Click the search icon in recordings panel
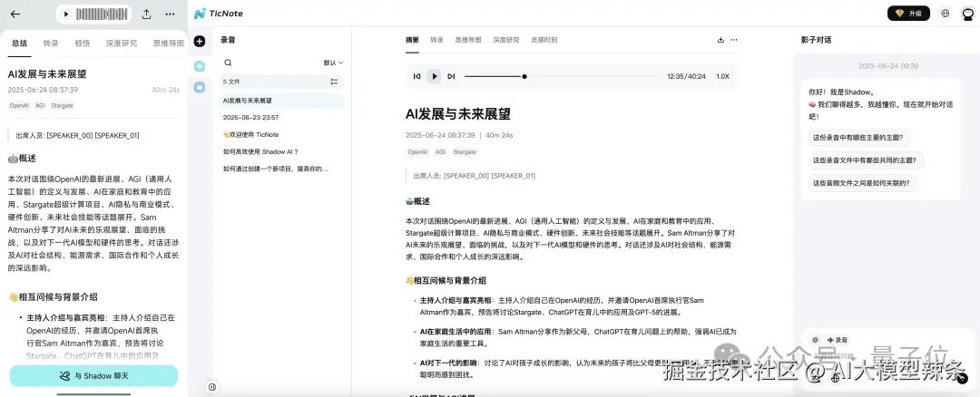980x397 pixels. tap(228, 63)
